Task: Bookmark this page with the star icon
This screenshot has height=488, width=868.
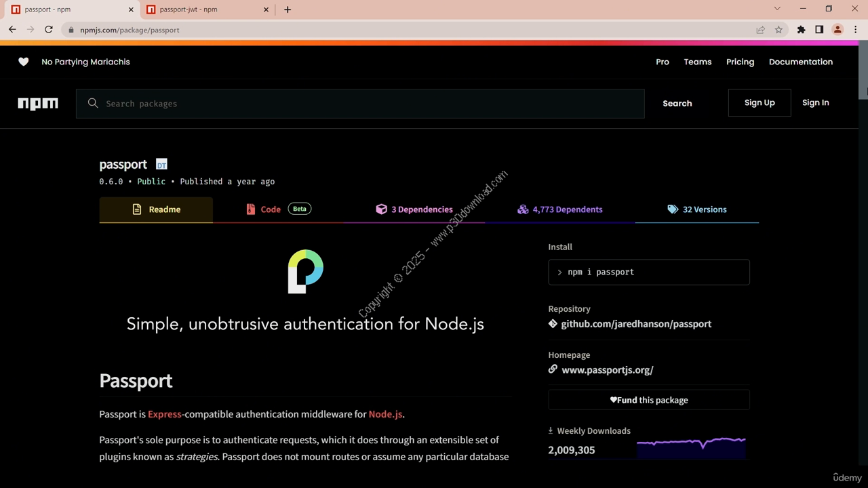Action: tap(778, 30)
